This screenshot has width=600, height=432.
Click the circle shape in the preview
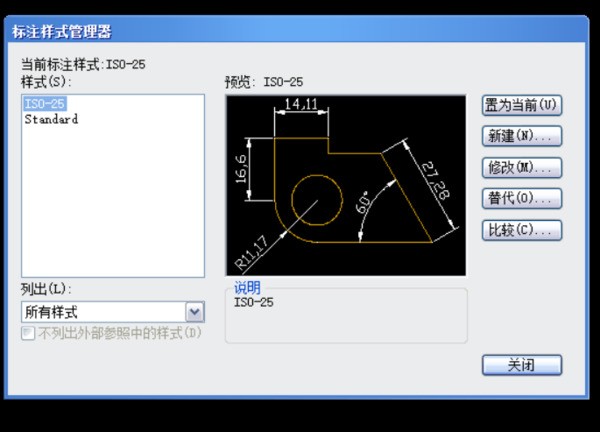tap(317, 196)
